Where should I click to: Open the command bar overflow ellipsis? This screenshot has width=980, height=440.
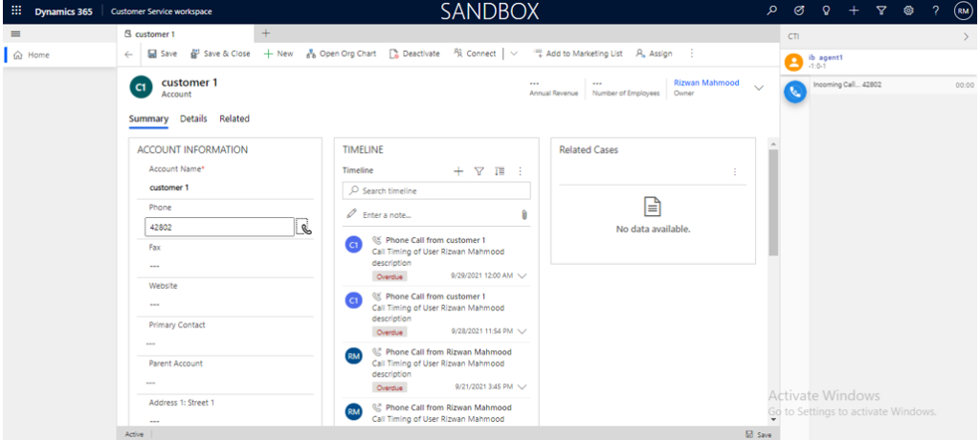click(x=691, y=54)
